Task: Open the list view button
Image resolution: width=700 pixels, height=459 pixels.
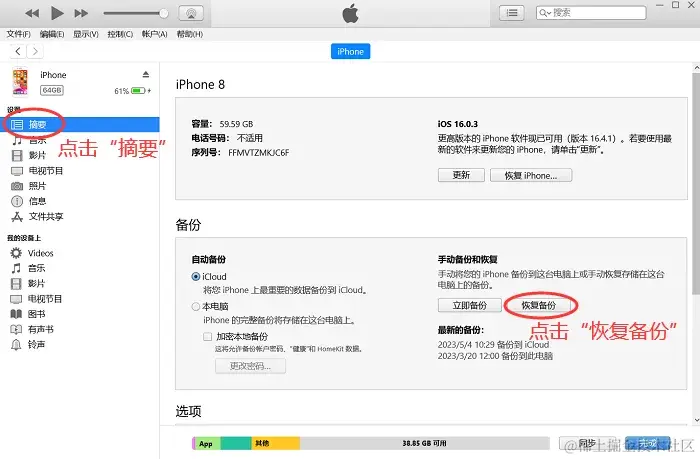Action: [512, 13]
